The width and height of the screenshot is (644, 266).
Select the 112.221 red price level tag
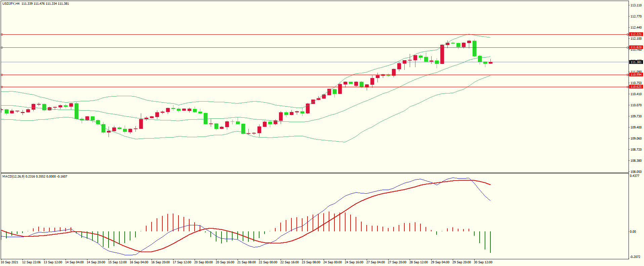point(636,34)
